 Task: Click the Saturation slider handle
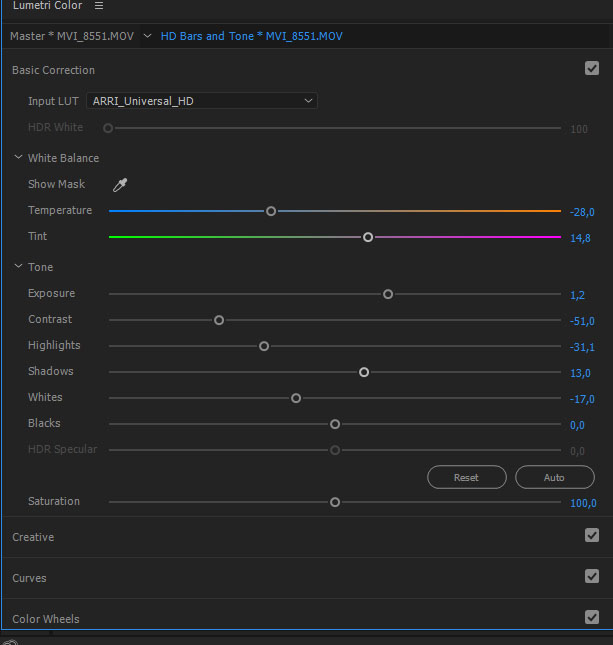[x=335, y=502]
